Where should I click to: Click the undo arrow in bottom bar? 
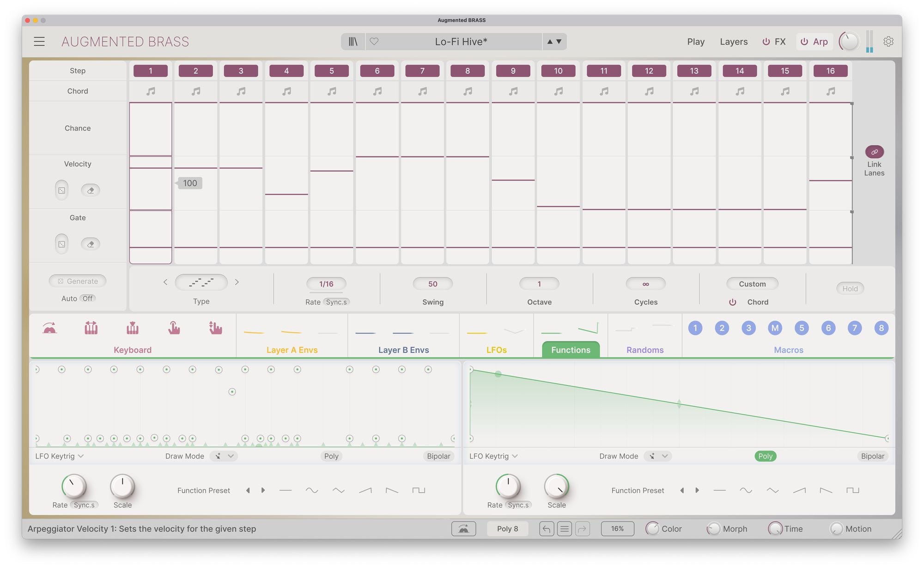tap(547, 529)
